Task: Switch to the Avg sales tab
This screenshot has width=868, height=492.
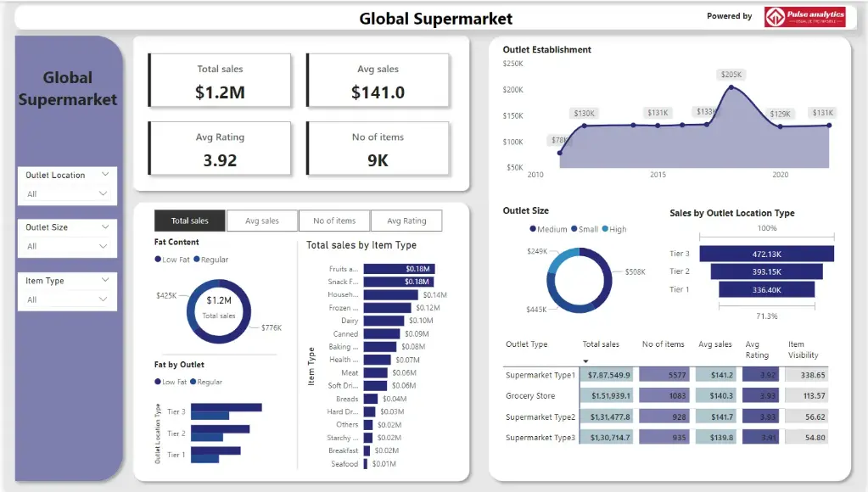Action: tap(262, 221)
